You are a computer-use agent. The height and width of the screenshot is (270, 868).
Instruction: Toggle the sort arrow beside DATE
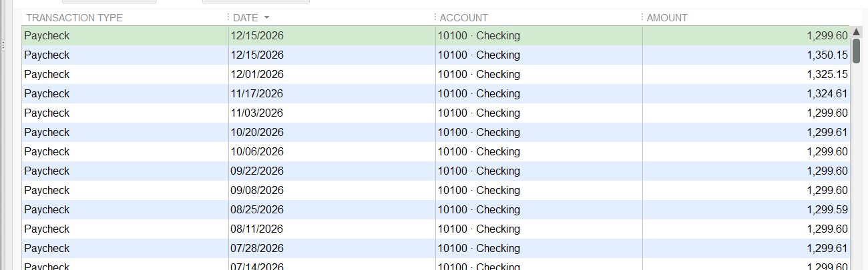[267, 18]
